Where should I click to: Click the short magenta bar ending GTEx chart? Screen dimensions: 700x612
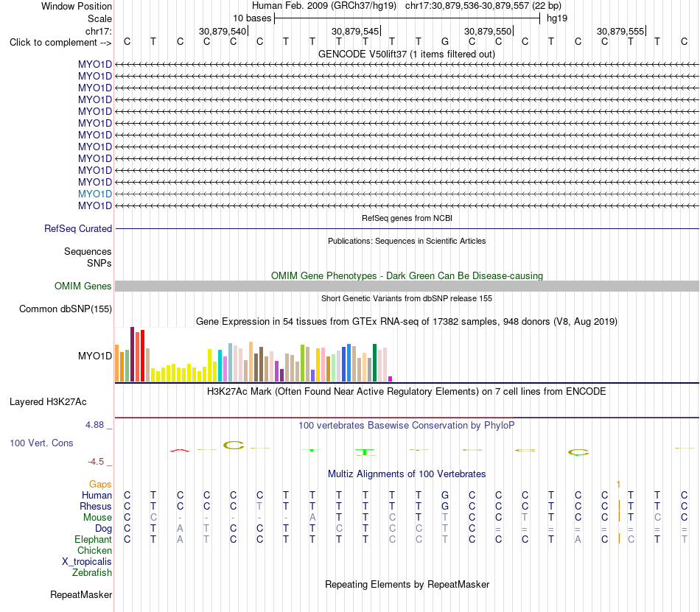[x=391, y=379]
